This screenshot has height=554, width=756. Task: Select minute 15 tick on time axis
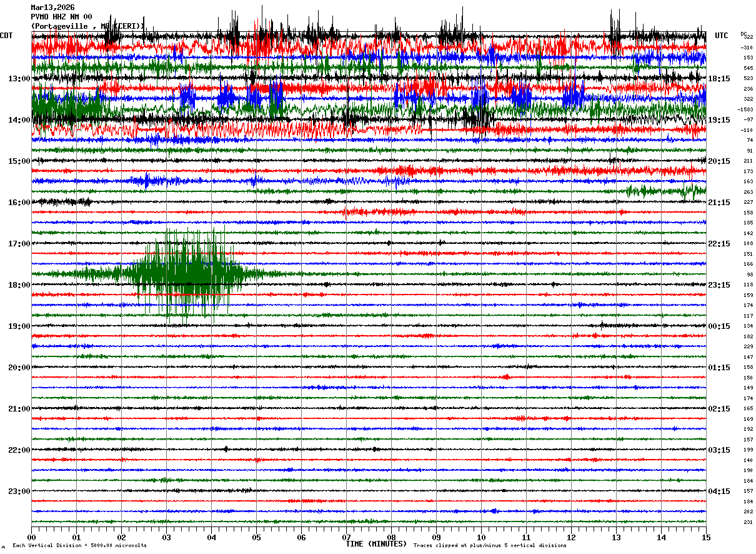point(706,537)
